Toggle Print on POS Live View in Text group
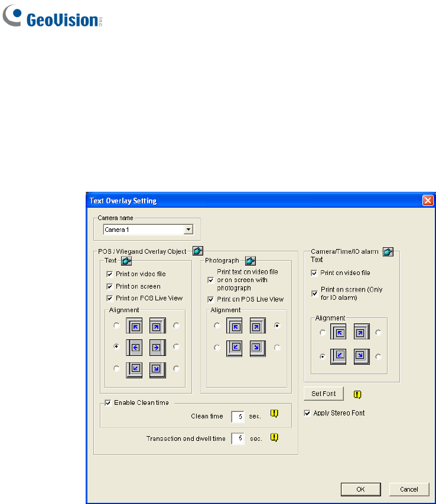This screenshot has height=504, width=436. coord(110,298)
